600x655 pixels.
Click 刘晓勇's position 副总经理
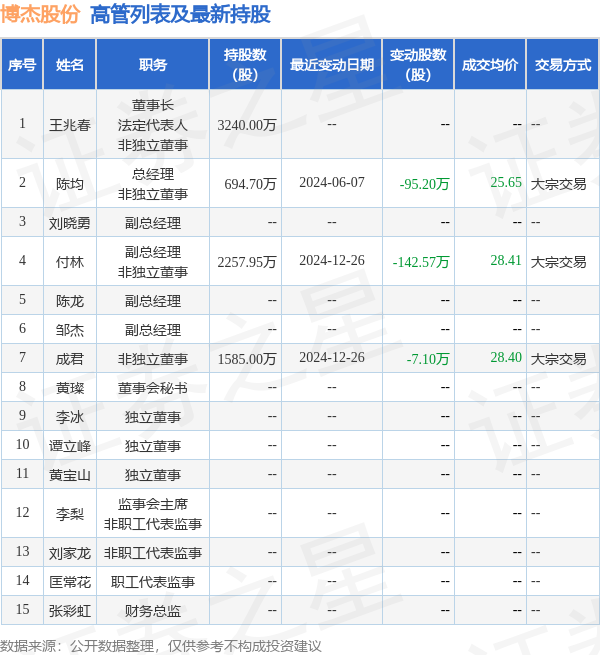pyautogui.click(x=153, y=223)
